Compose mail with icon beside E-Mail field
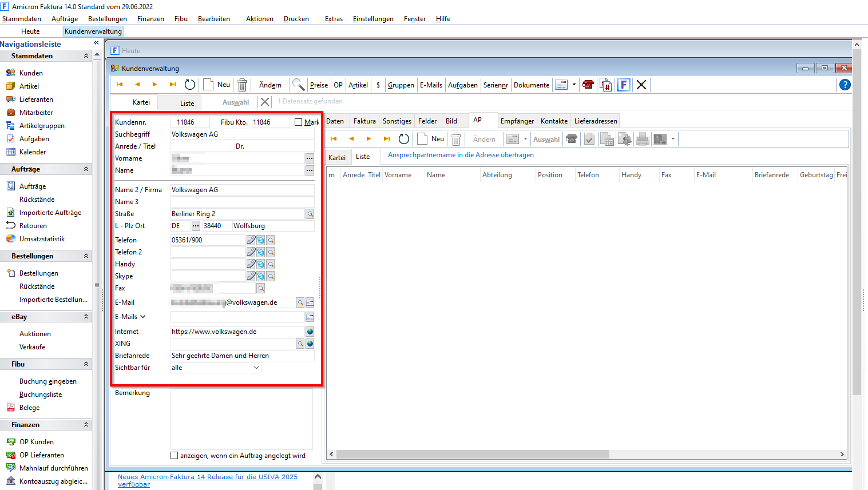 pyautogui.click(x=310, y=302)
